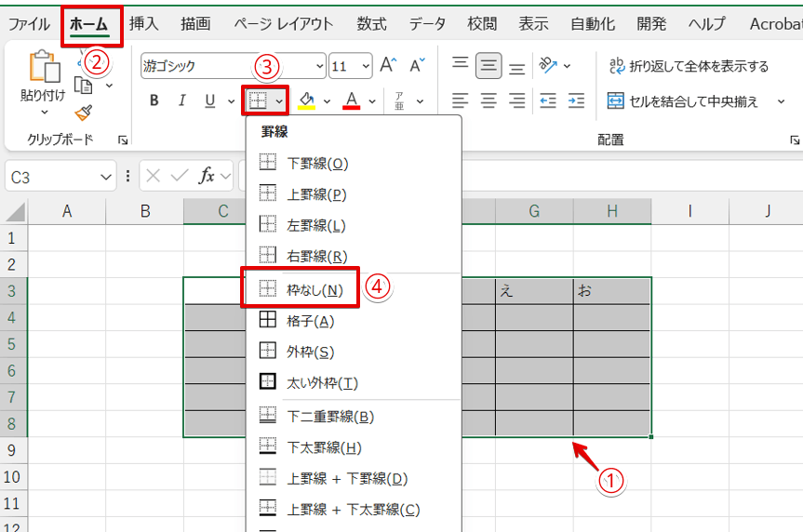Viewport: 803px width, 532px height.
Task: Click the fx insert function icon
Action: [207, 176]
